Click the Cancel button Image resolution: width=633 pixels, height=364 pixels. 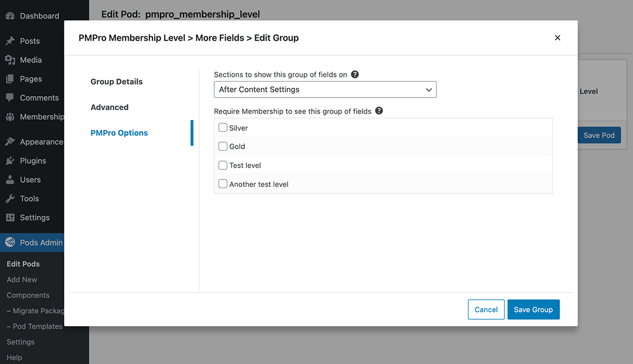[486, 310]
